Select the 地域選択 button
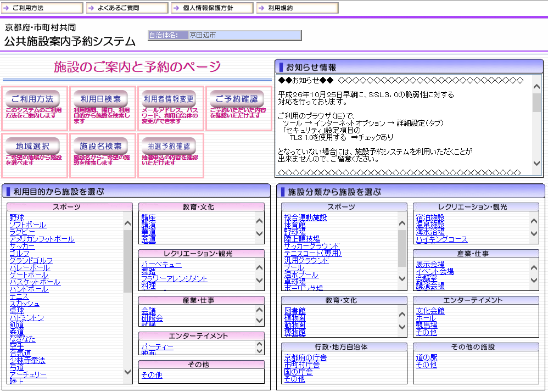 pos(32,147)
